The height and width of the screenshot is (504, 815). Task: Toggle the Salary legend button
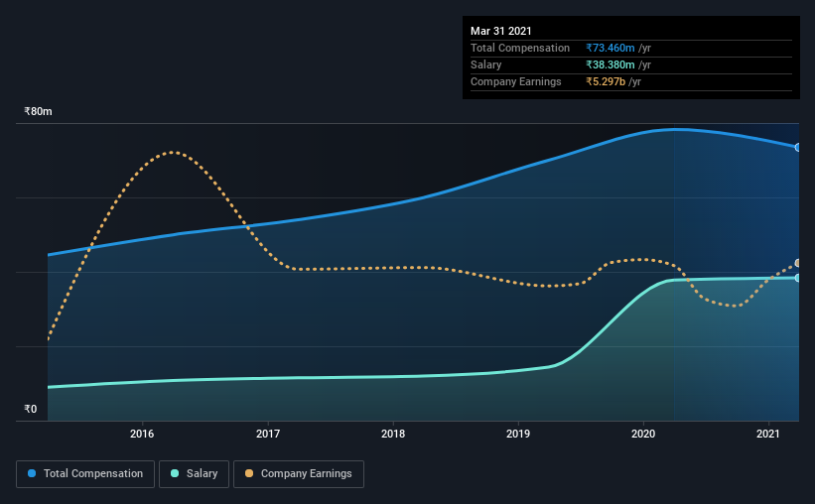pyautogui.click(x=194, y=474)
